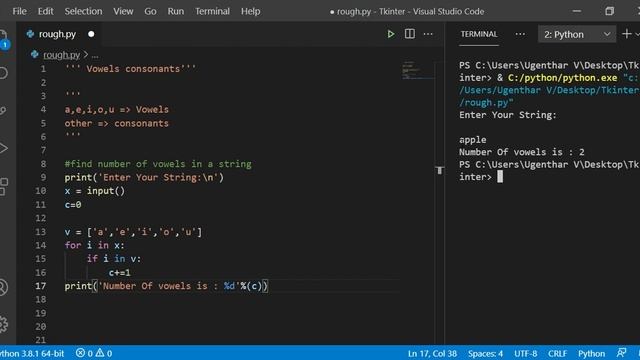Open the Selection menu
This screenshot has height=360, width=640.
pos(83,11)
